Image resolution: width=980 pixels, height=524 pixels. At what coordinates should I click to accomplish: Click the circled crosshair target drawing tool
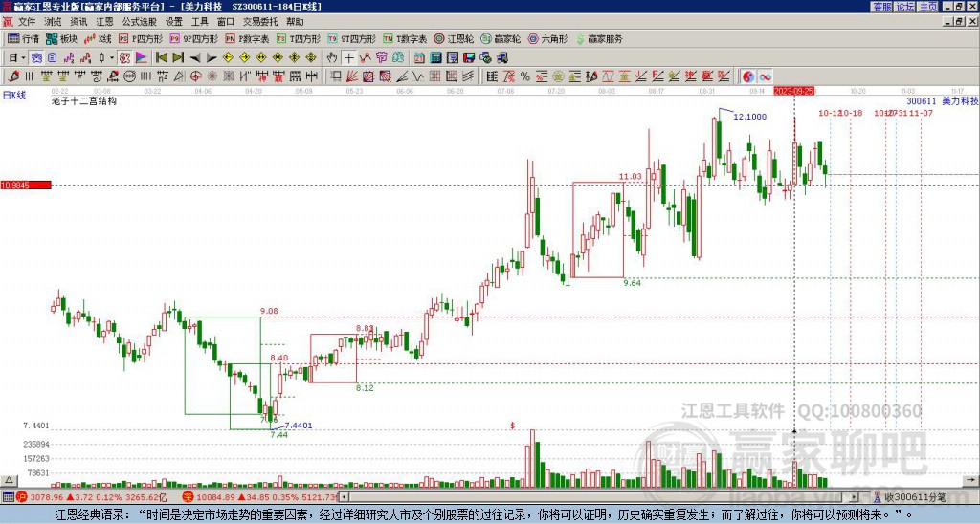coord(194,76)
